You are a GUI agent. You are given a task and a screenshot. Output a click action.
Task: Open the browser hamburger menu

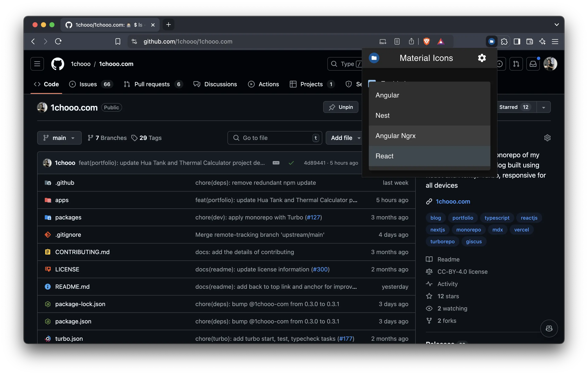click(x=555, y=42)
